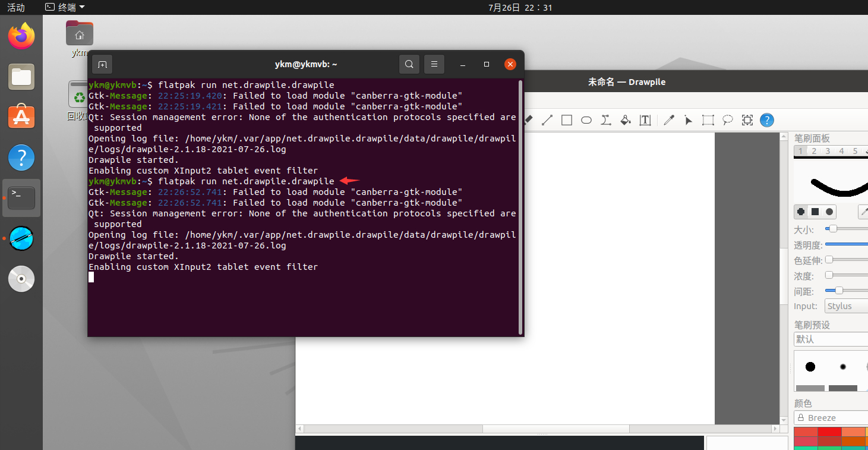Screen dimensions: 868x450
Task: Switch to Terminal via dock icon
Action: tap(21, 198)
